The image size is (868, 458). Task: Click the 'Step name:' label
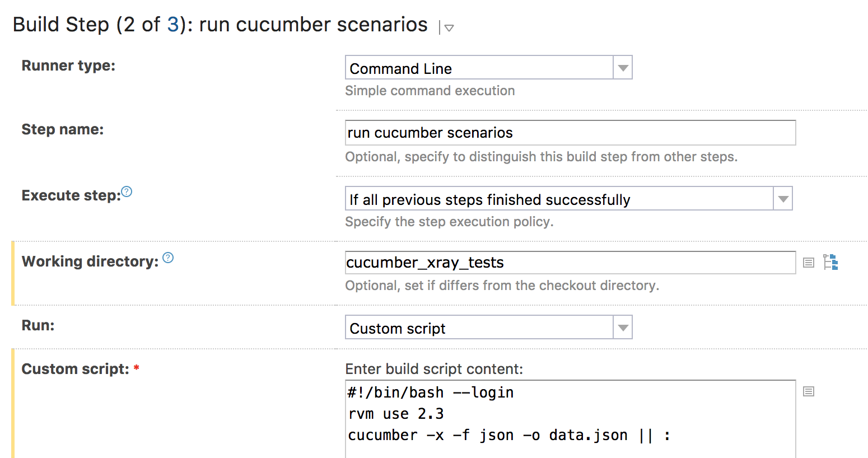[x=63, y=129]
